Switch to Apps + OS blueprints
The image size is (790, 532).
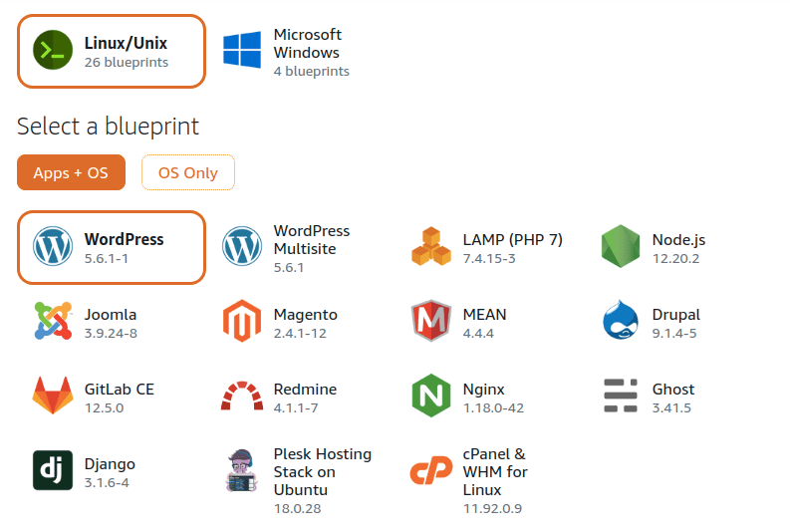pyautogui.click(x=71, y=172)
